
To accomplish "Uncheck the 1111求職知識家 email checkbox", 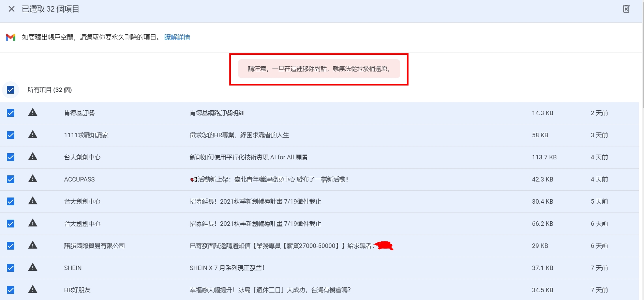I will 11,135.
